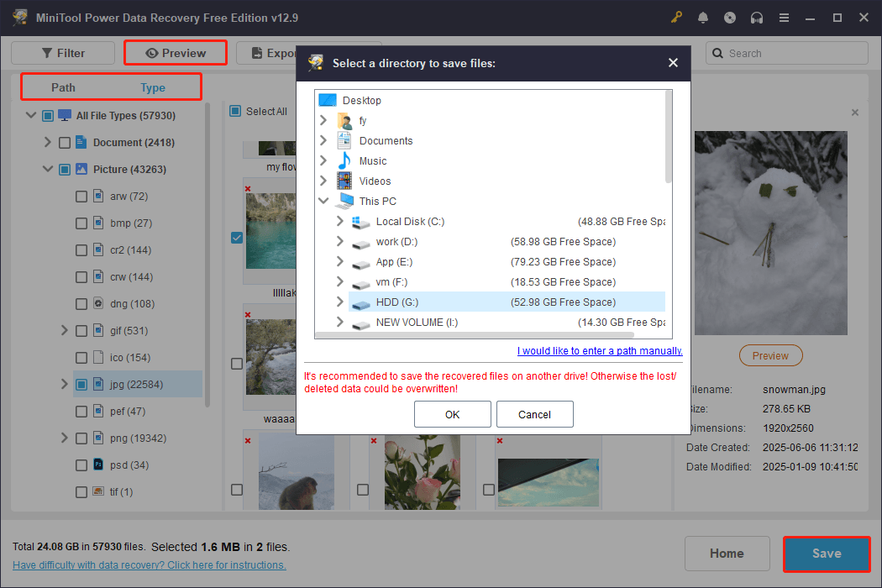Image resolution: width=882 pixels, height=588 pixels.
Task: Toggle the Document (2418) checkbox
Action: 65,142
